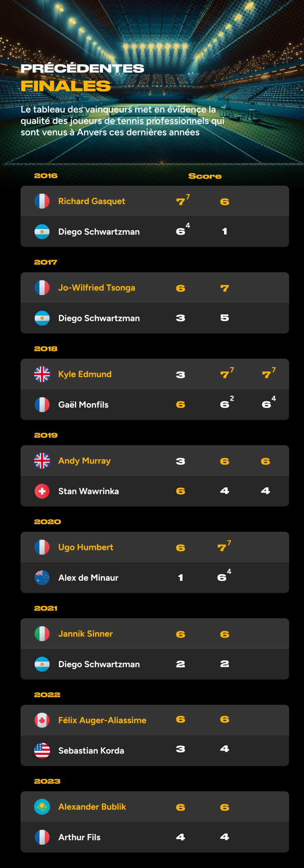Click the Argentine flag in the 2016 final
This screenshot has height=868, width=304.
point(42,232)
